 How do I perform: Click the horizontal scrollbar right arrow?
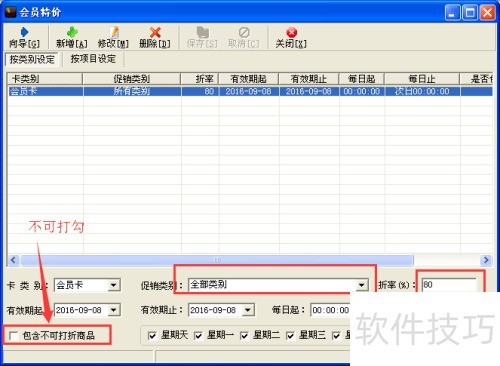click(486, 260)
